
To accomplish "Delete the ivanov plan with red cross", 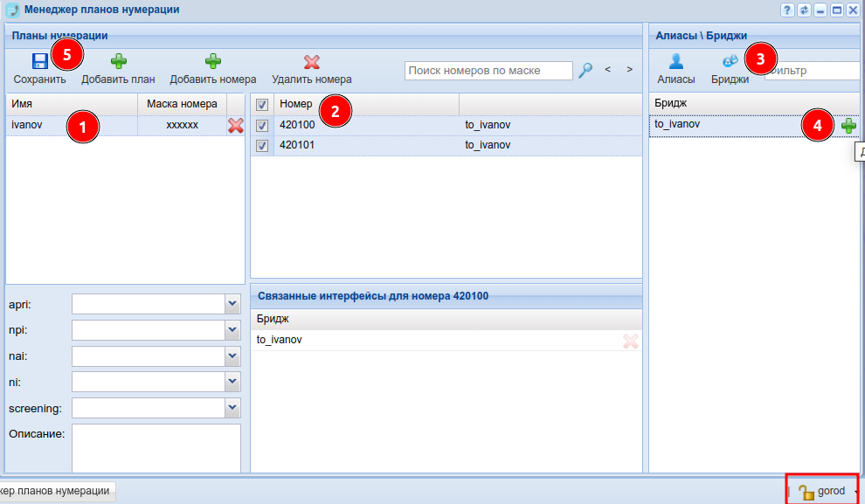I will click(236, 126).
